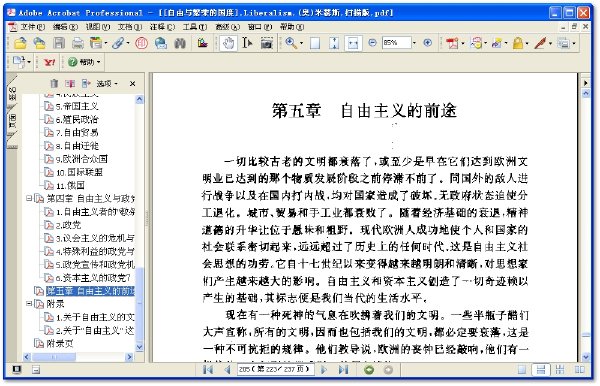Click the Yahoo Y! toolbar icon
The image size is (600, 386).
[x=49, y=62]
